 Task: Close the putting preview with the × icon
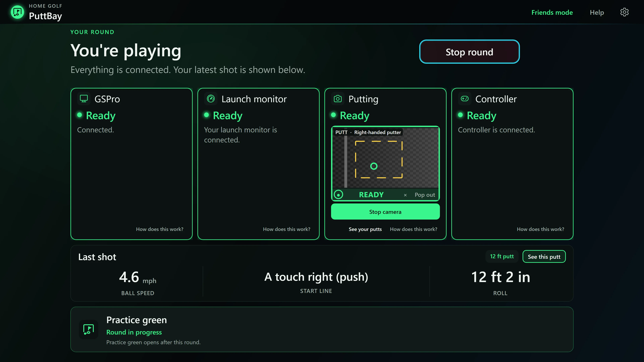(405, 195)
